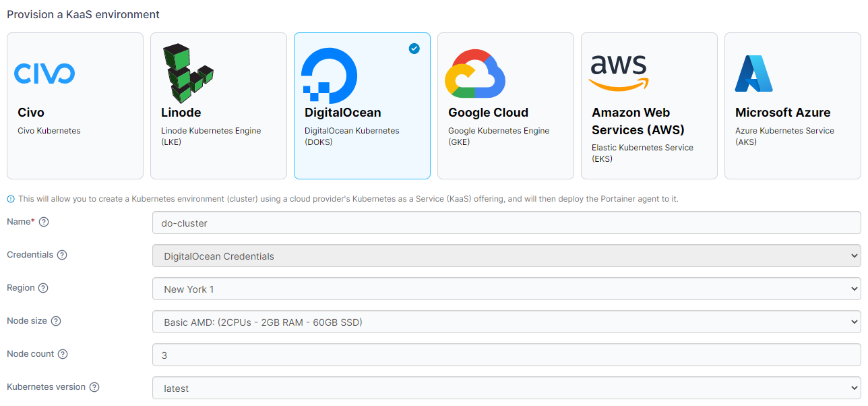Open the help tooltip beside Node size
868x406 pixels.
57,321
